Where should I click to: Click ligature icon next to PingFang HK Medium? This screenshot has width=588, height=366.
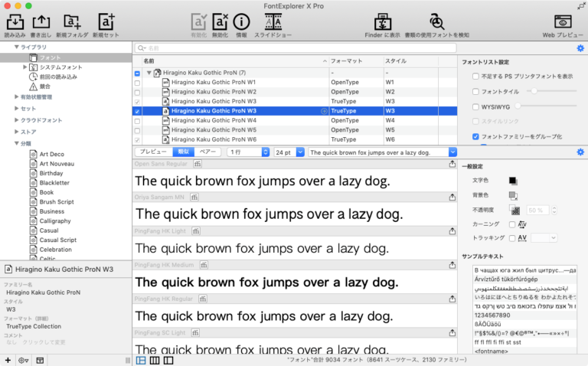tap(204, 265)
